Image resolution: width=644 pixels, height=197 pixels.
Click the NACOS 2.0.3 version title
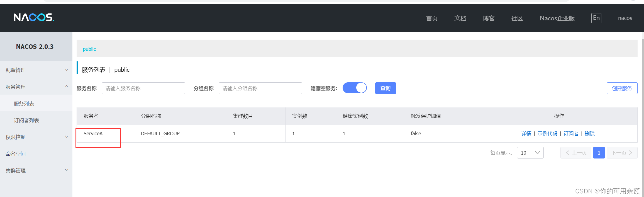tap(35, 47)
